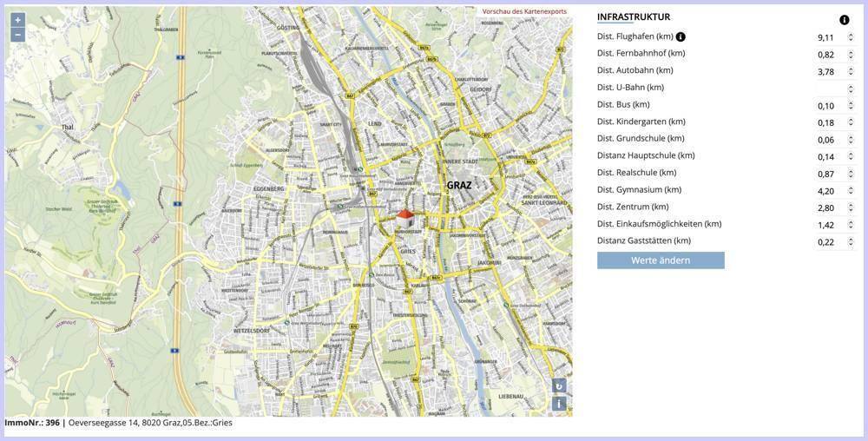
Task: Click the GRAZ city label on map
Action: point(459,186)
